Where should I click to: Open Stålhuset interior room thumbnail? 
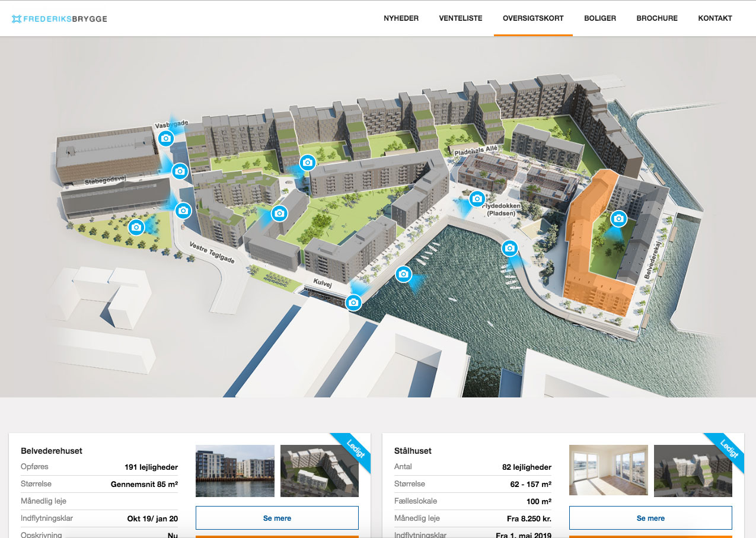608,470
